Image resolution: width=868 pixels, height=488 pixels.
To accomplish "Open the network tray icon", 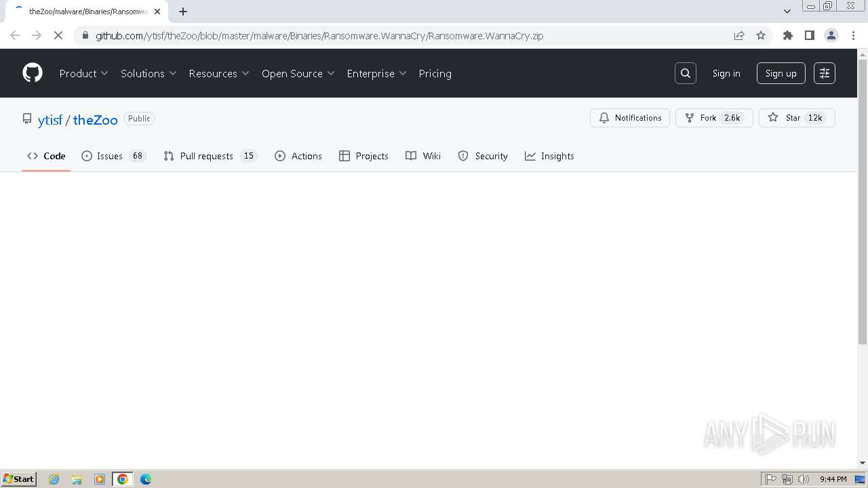I will (787, 479).
